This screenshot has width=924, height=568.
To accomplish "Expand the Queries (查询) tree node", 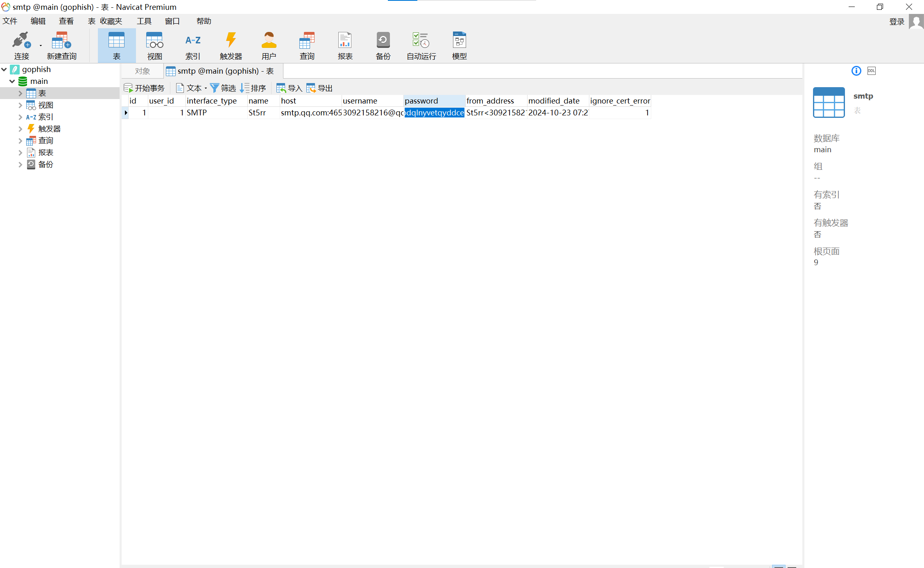I will 20,141.
